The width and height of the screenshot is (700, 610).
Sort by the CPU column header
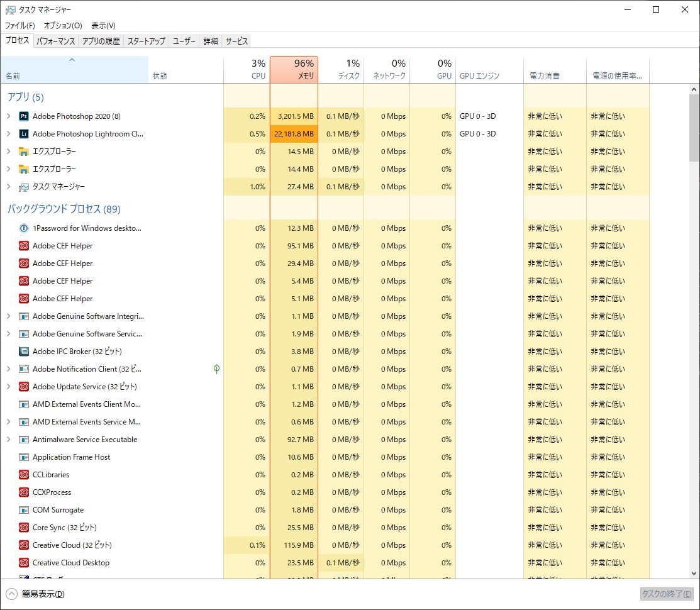click(x=247, y=70)
